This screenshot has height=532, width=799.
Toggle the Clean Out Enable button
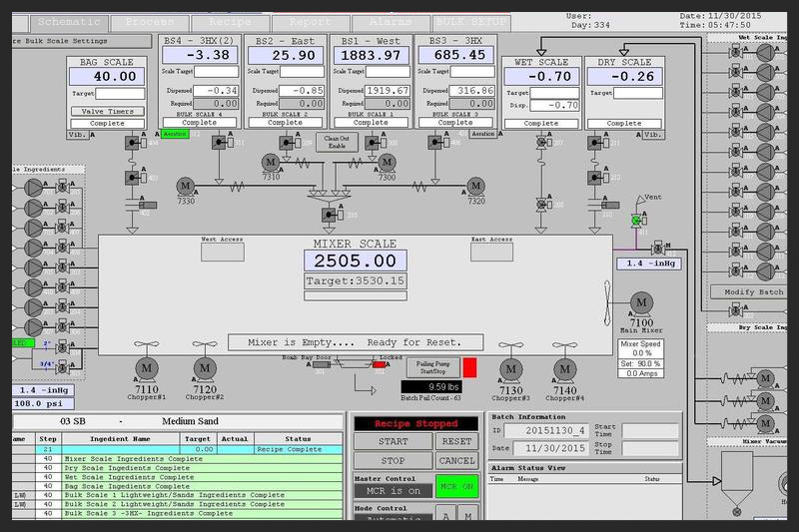click(337, 143)
